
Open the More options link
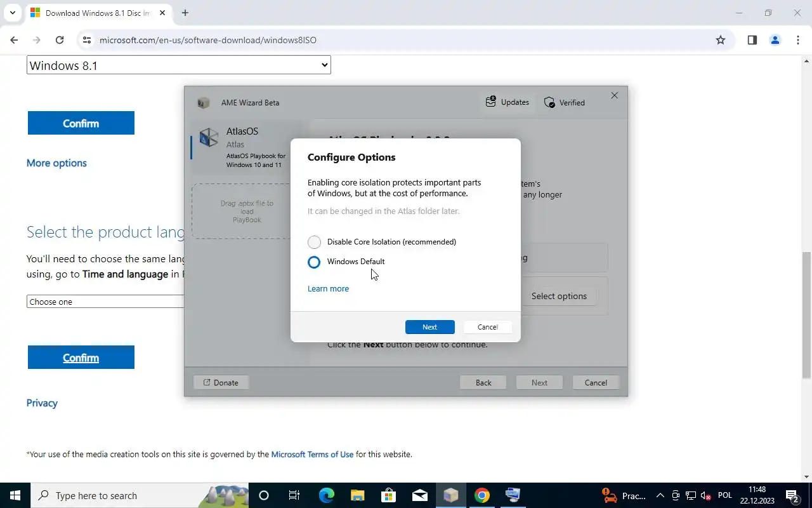(x=56, y=163)
